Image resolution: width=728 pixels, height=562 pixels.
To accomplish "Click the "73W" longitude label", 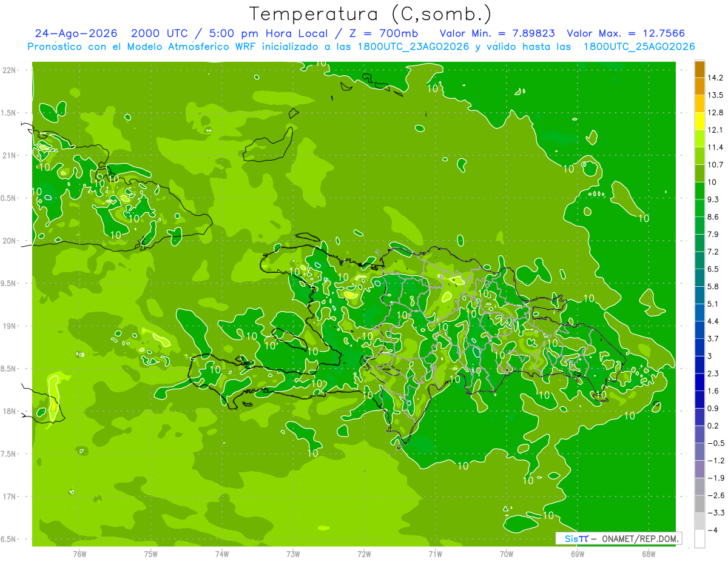I will pos(293,554).
